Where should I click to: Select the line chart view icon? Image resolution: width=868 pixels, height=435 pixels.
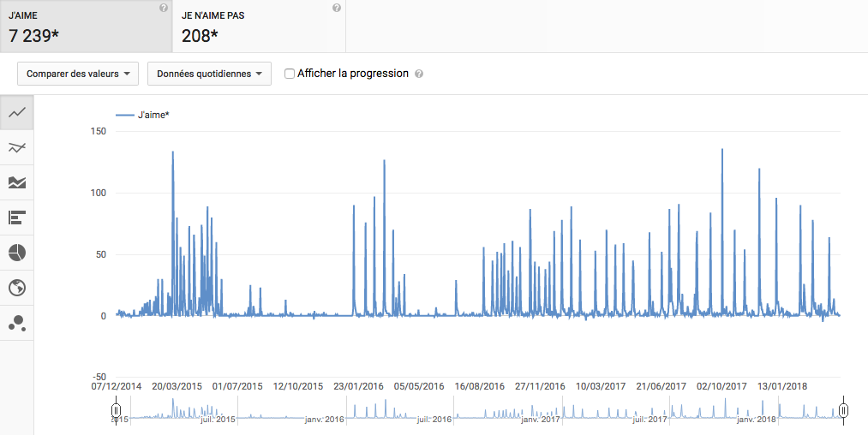pyautogui.click(x=16, y=112)
